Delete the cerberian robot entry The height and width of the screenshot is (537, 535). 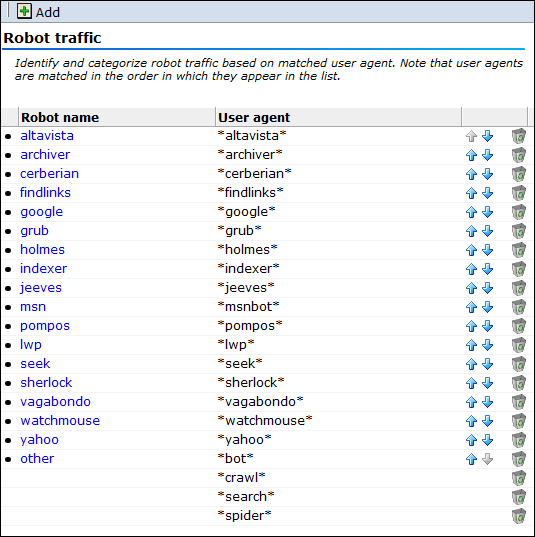[x=519, y=174]
